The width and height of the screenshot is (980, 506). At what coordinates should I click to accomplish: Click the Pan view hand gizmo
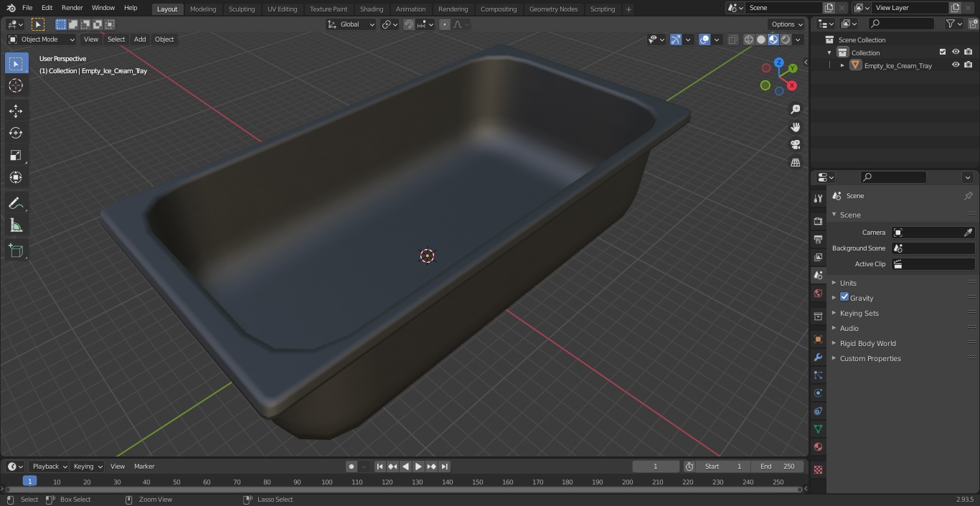(x=795, y=127)
